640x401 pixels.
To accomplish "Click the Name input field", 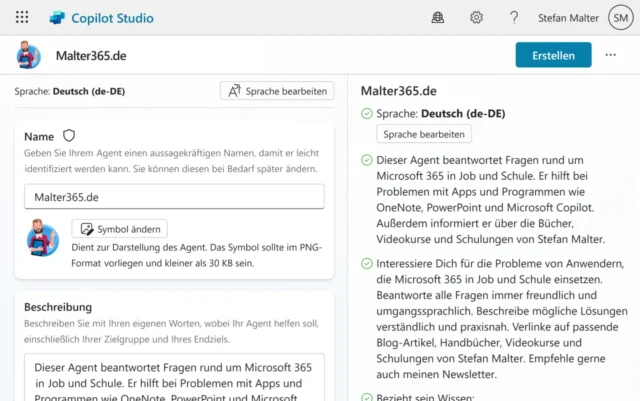I will tap(174, 197).
